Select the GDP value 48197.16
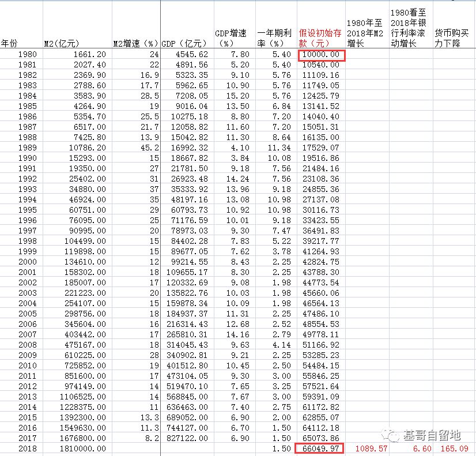The width and height of the screenshot is (476, 456). [190, 200]
